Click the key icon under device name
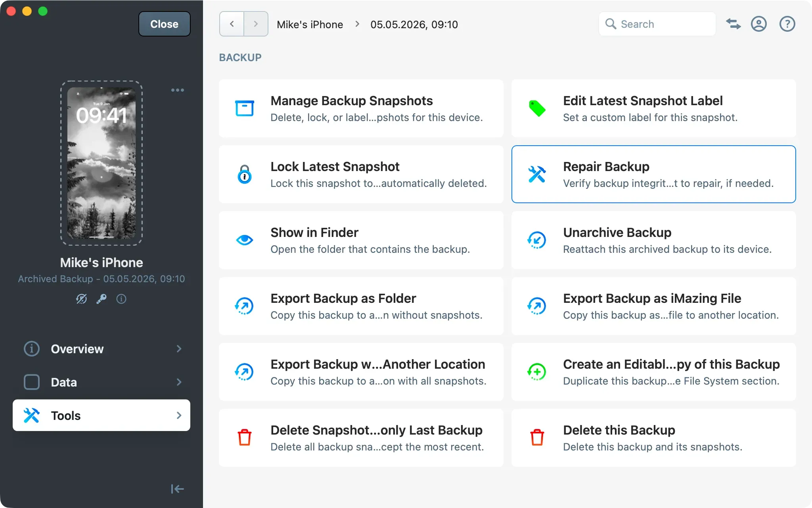812x508 pixels. coord(101,299)
